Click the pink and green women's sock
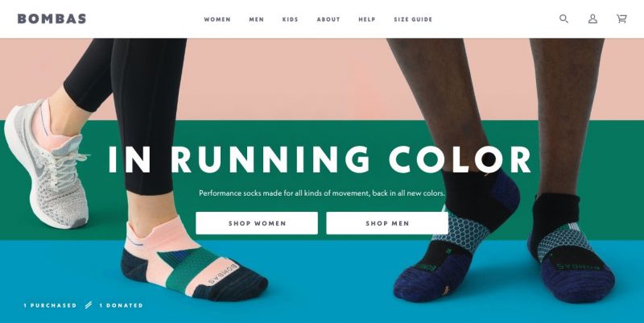Viewport: 644px width, 323px height. (193, 259)
